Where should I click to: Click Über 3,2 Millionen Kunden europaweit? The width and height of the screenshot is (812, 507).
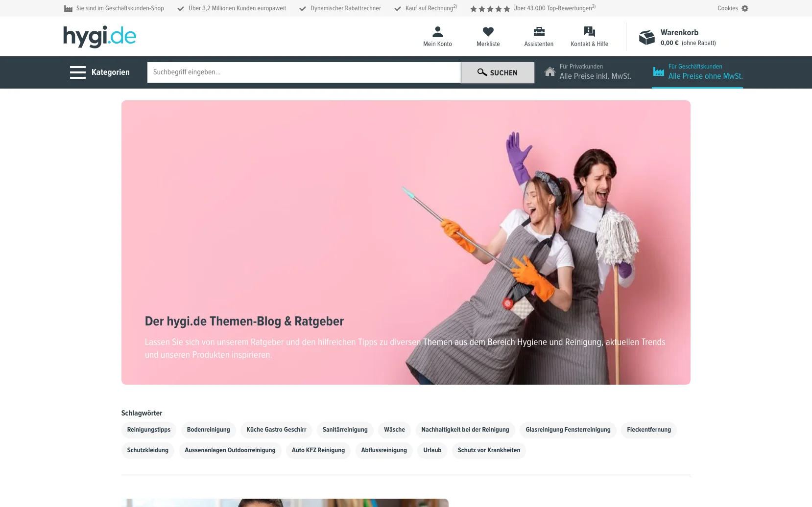[238, 8]
